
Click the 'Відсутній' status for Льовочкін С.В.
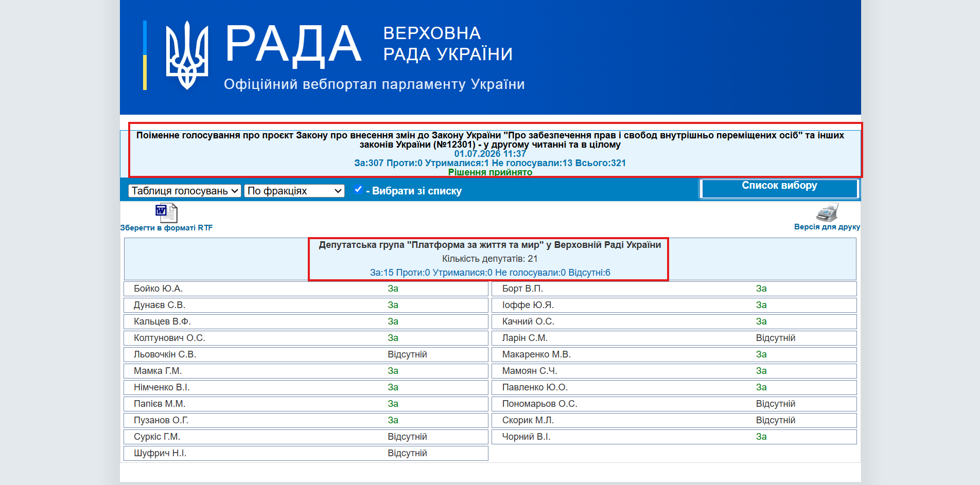[x=407, y=354]
